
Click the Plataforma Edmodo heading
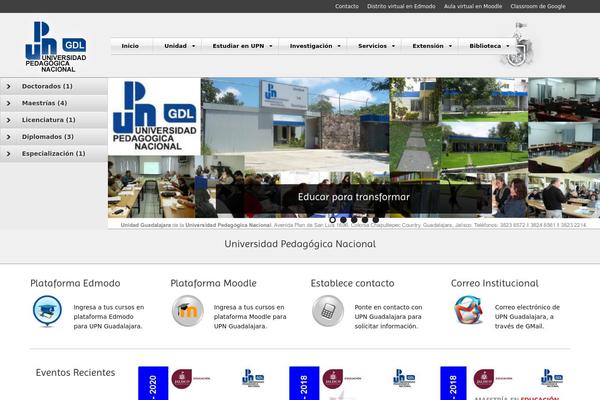(x=75, y=283)
